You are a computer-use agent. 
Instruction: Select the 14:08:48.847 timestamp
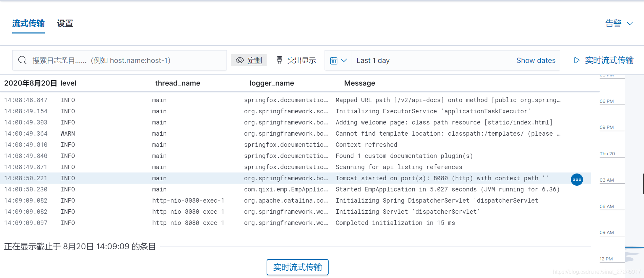26,100
